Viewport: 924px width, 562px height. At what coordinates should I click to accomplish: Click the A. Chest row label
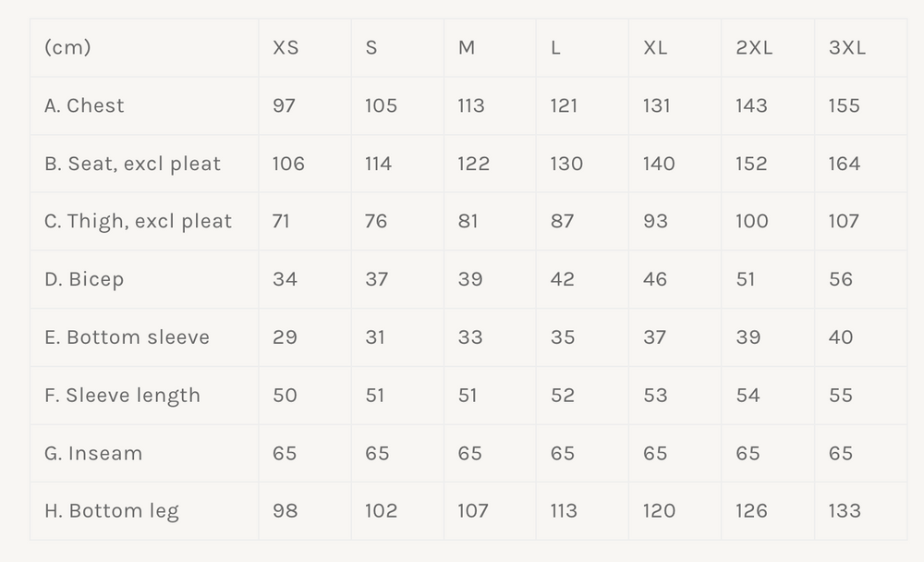click(x=84, y=105)
